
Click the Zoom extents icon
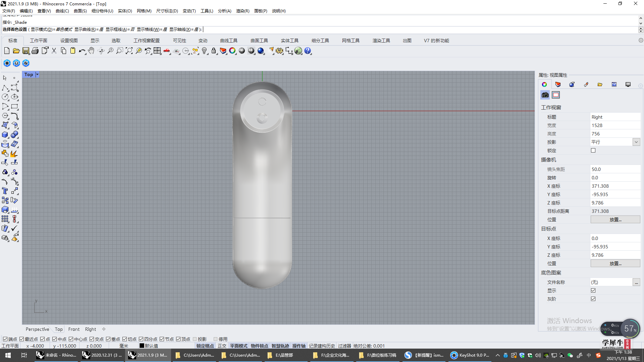coord(129,51)
